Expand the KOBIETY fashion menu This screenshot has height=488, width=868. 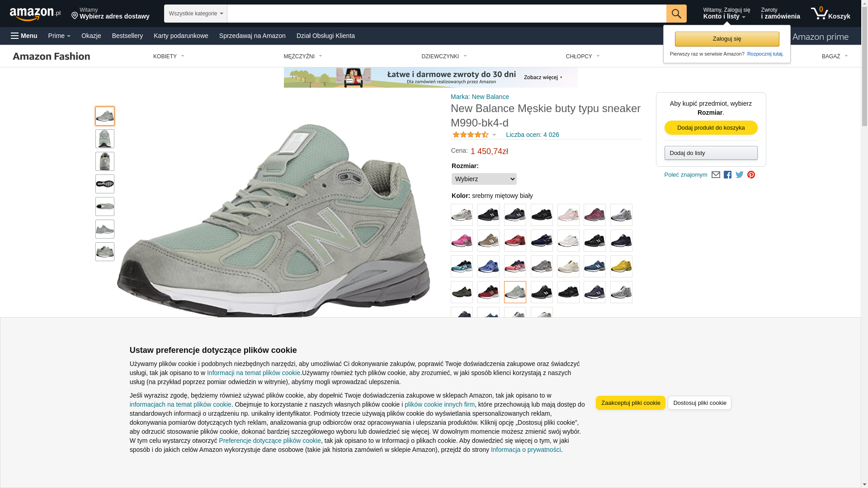point(169,56)
